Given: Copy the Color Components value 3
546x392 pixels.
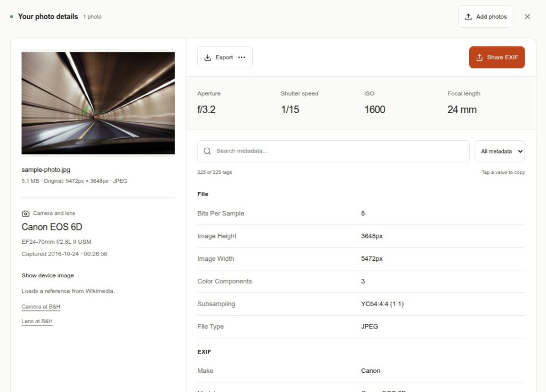Looking at the screenshot, I should pos(363,282).
